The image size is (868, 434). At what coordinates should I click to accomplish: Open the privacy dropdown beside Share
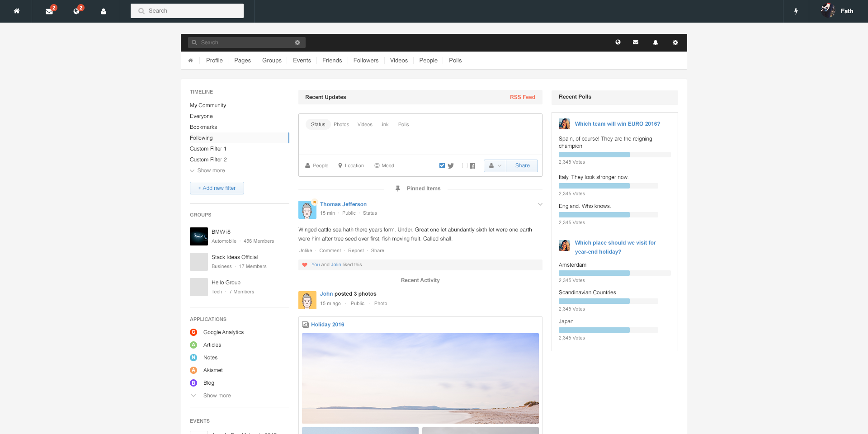tap(495, 166)
